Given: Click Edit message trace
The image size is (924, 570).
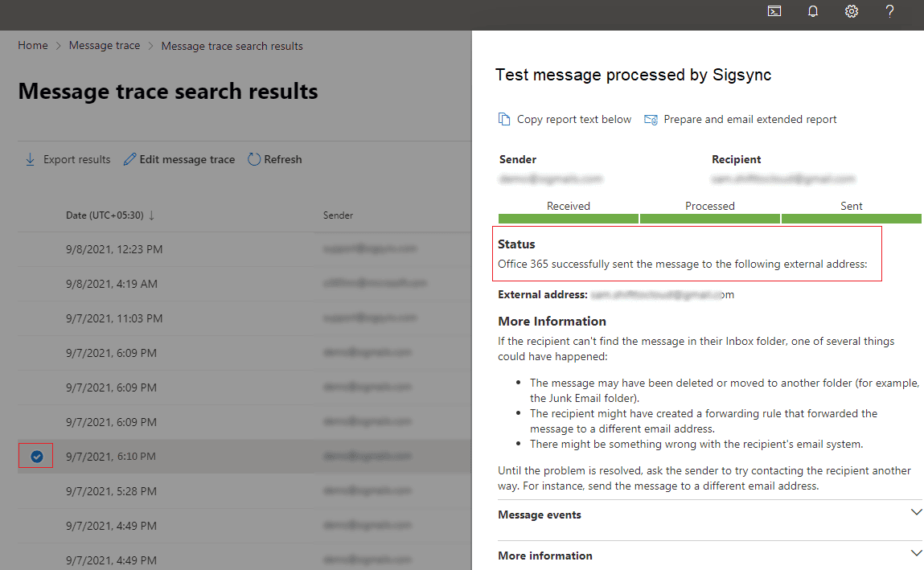Looking at the screenshot, I should (x=179, y=159).
